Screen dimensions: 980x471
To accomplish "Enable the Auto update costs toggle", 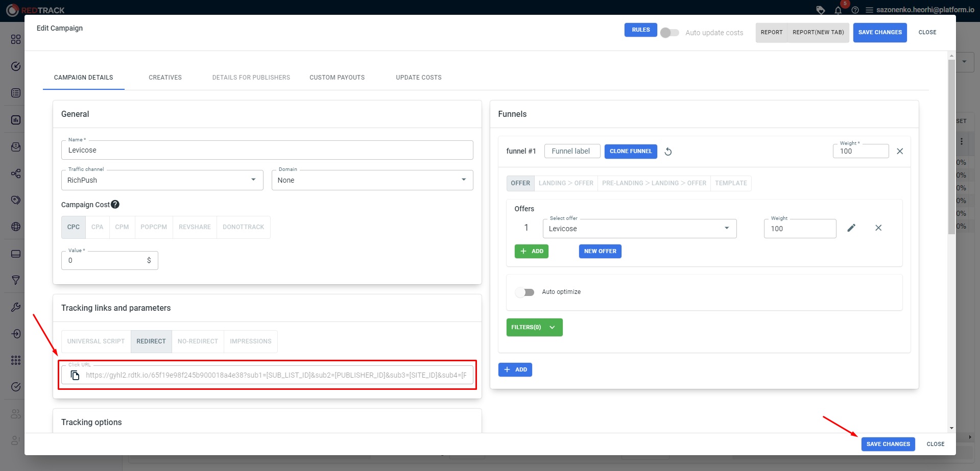I will (x=669, y=32).
